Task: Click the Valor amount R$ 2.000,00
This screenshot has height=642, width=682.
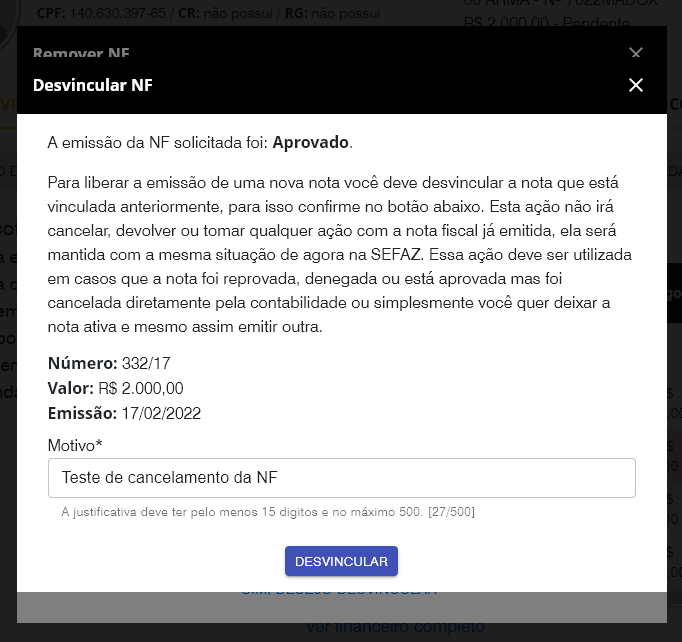Action: [141, 388]
